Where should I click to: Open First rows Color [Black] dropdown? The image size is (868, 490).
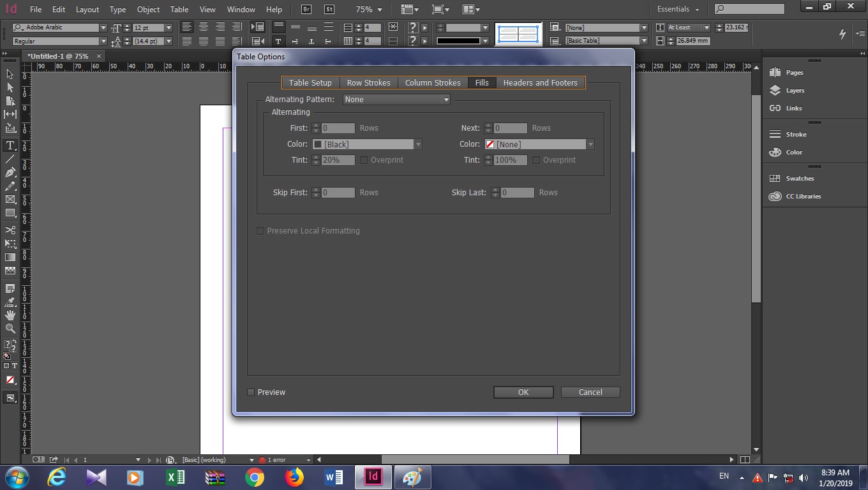367,145
